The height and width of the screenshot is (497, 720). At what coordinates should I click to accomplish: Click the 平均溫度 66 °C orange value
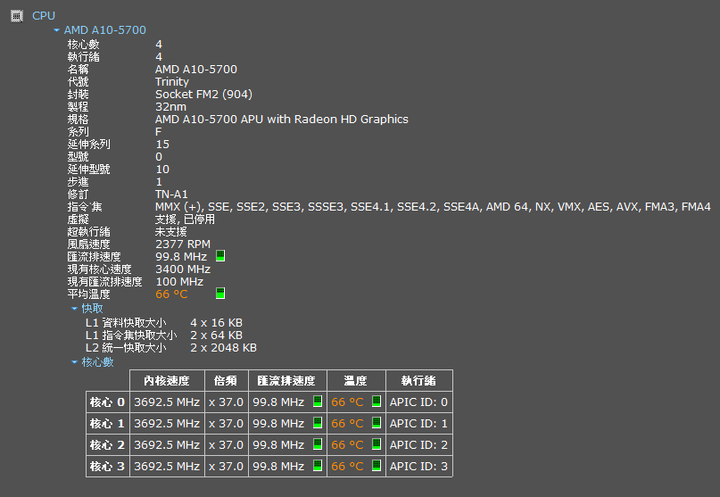click(171, 294)
